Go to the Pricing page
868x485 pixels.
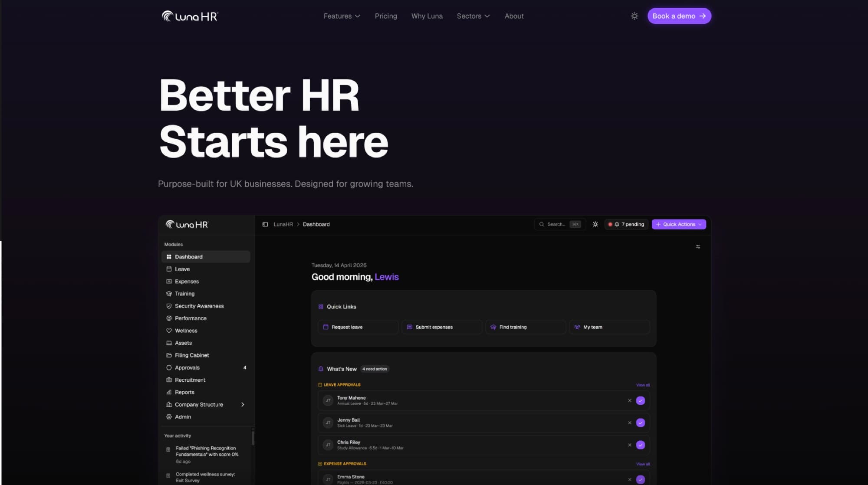point(386,16)
